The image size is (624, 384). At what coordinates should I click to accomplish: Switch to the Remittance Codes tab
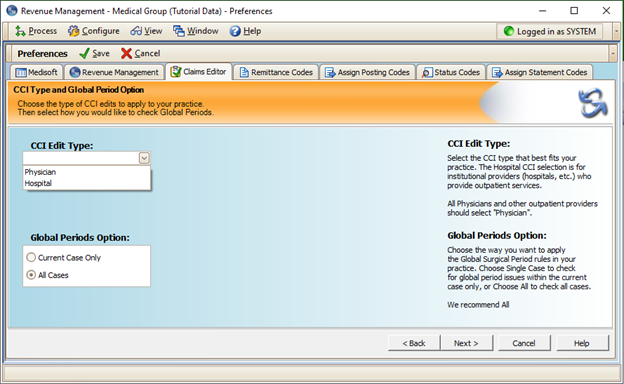point(276,72)
